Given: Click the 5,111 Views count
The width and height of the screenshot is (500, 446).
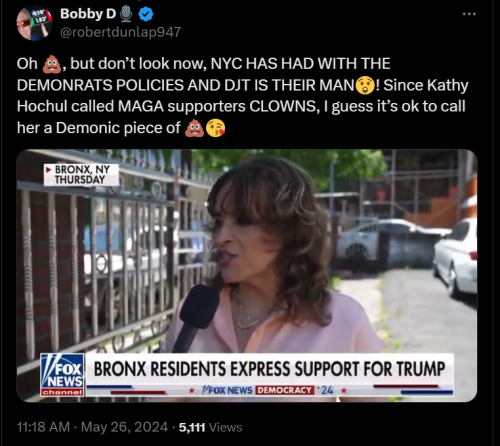Looking at the screenshot, I should [x=210, y=427].
